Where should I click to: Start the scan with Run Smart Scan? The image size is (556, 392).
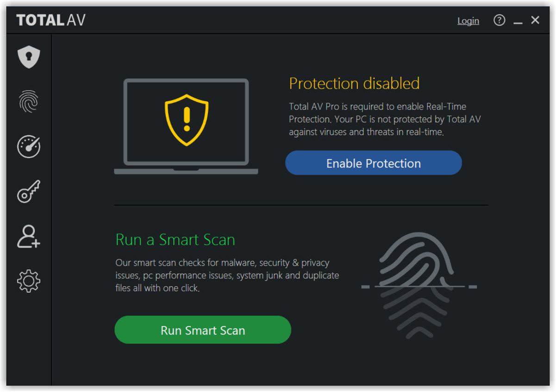coord(203,330)
